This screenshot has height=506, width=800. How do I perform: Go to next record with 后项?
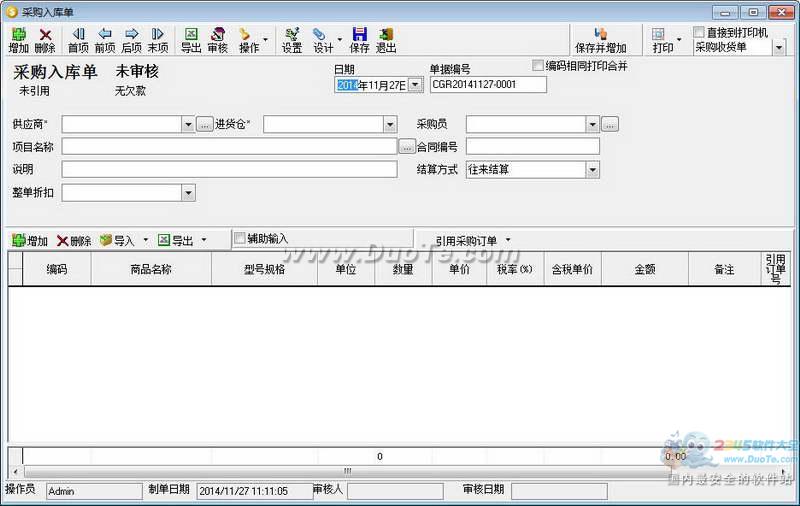point(132,40)
